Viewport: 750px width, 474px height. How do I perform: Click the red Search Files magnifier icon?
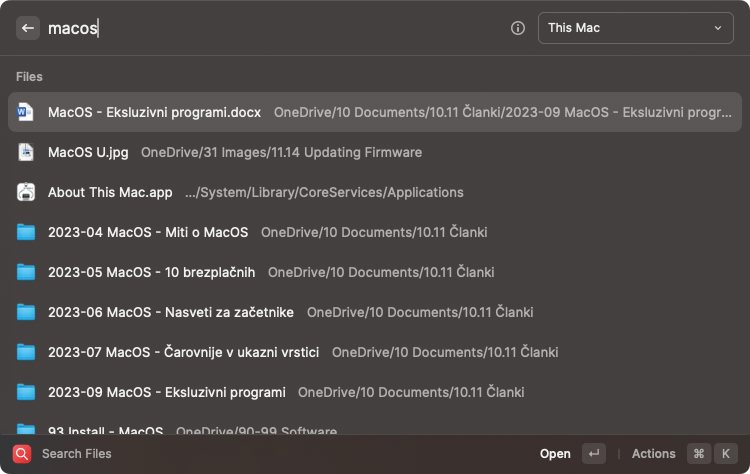(x=22, y=454)
